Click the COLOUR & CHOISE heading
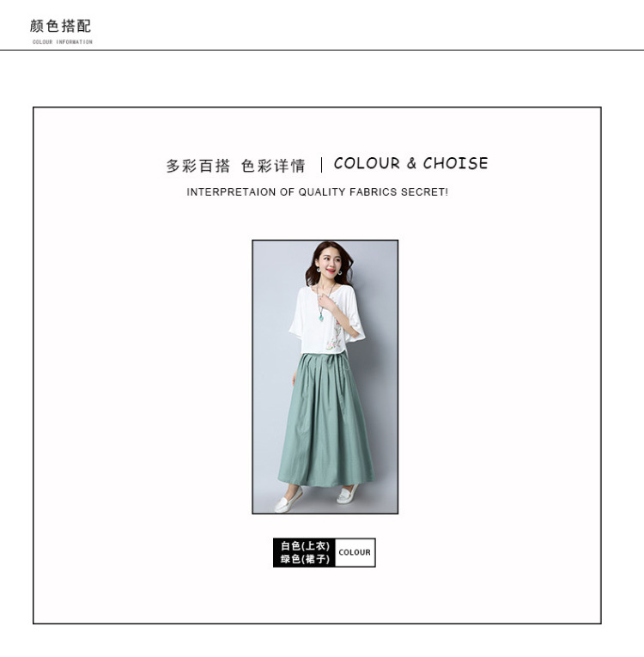 click(x=410, y=163)
